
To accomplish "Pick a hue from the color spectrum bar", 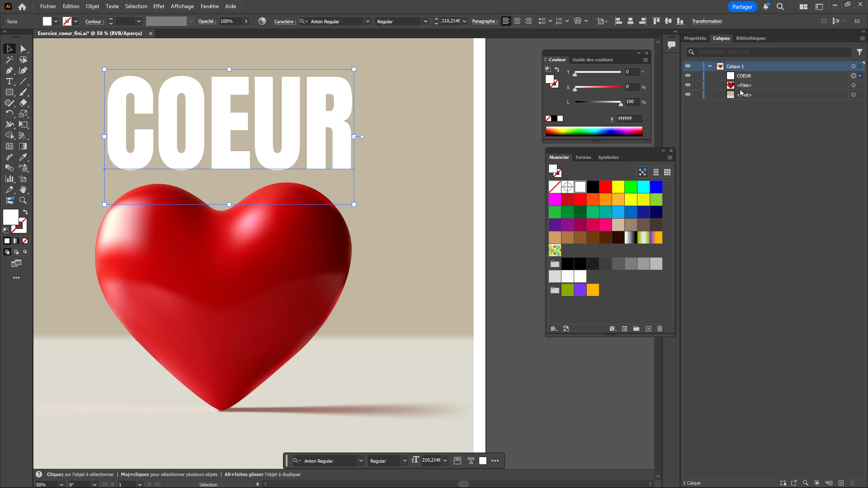I will coord(594,131).
